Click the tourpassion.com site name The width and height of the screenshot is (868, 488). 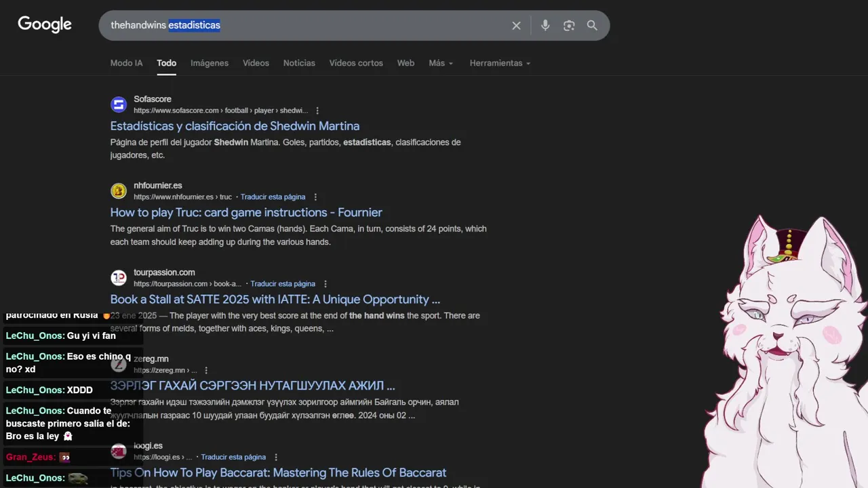pos(164,272)
